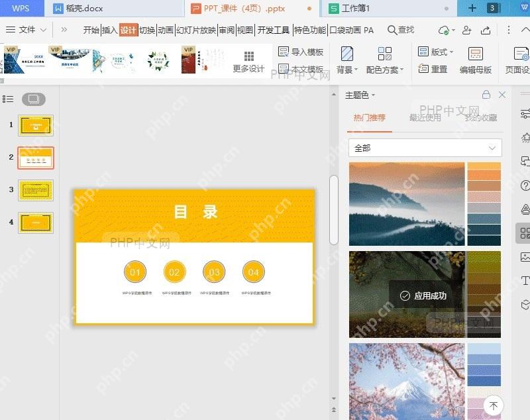Apply the autumn tree olive-brown palette
Screen dimensions: 530x420
pos(425,294)
